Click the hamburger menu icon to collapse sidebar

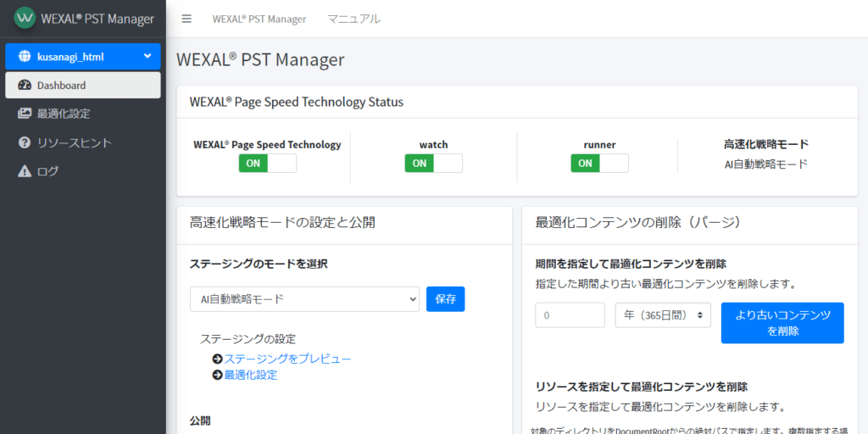[x=186, y=19]
